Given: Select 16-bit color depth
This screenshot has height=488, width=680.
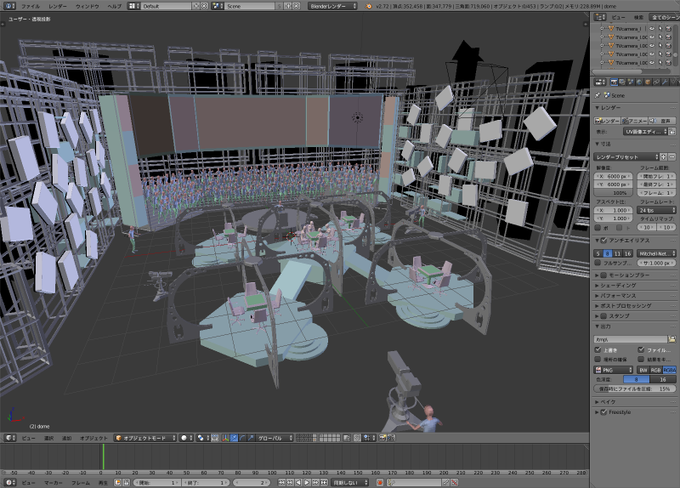Looking at the screenshot, I should coord(663,379).
